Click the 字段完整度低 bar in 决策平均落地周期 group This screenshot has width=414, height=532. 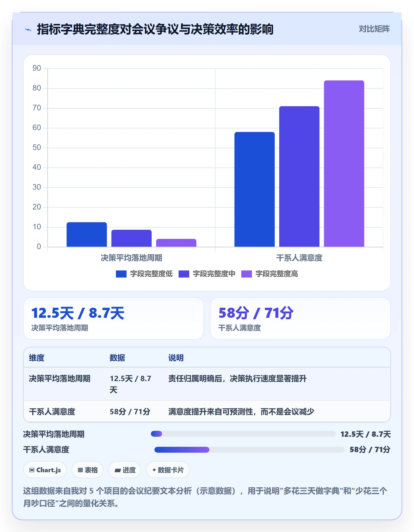[87, 234]
